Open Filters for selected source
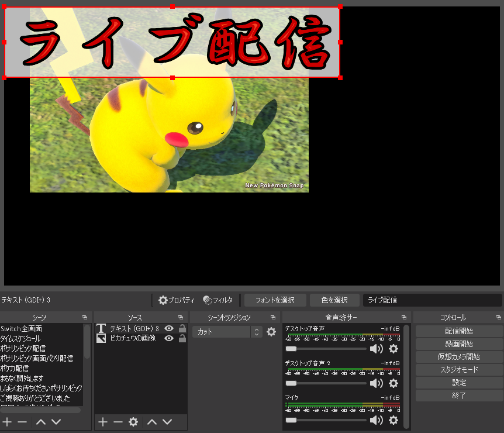504x433 pixels. 218,300
